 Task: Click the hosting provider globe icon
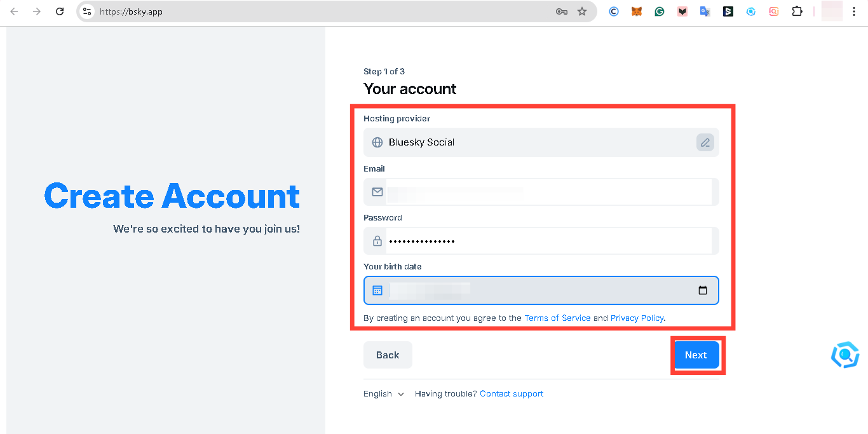(x=377, y=142)
